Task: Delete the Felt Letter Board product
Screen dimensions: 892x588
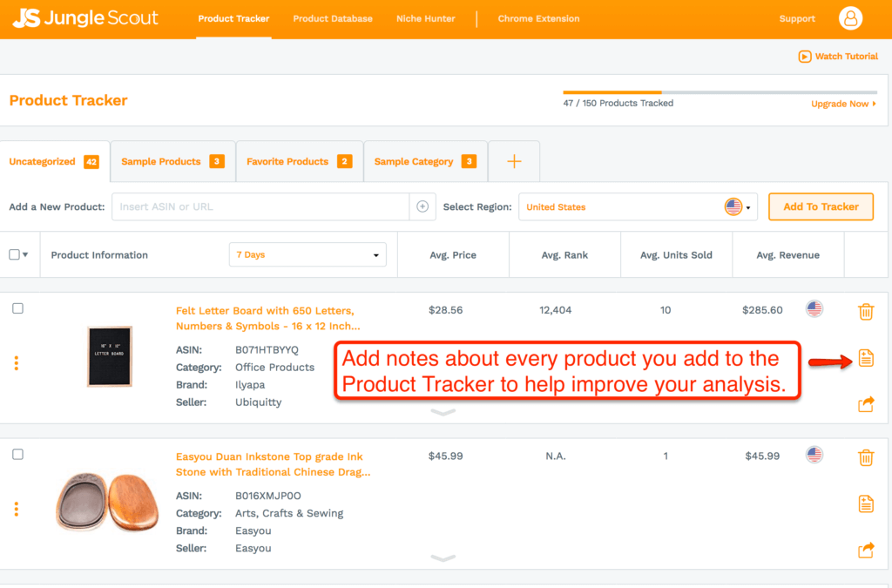Action: [x=866, y=312]
